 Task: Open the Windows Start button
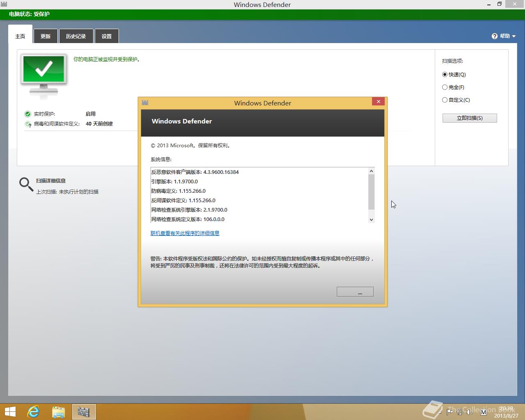point(10,412)
